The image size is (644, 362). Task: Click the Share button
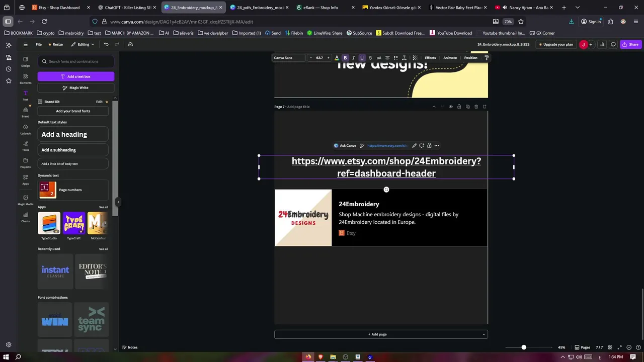pyautogui.click(x=630, y=44)
